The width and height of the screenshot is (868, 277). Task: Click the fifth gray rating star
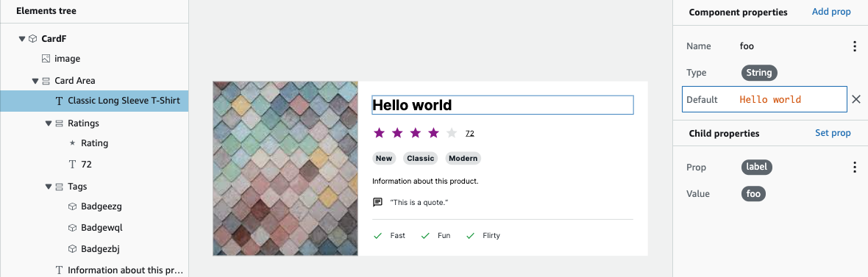452,133
